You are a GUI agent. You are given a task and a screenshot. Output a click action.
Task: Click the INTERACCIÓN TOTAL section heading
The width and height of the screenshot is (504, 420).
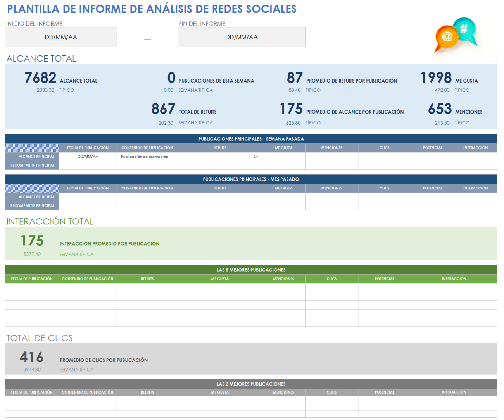pos(50,221)
